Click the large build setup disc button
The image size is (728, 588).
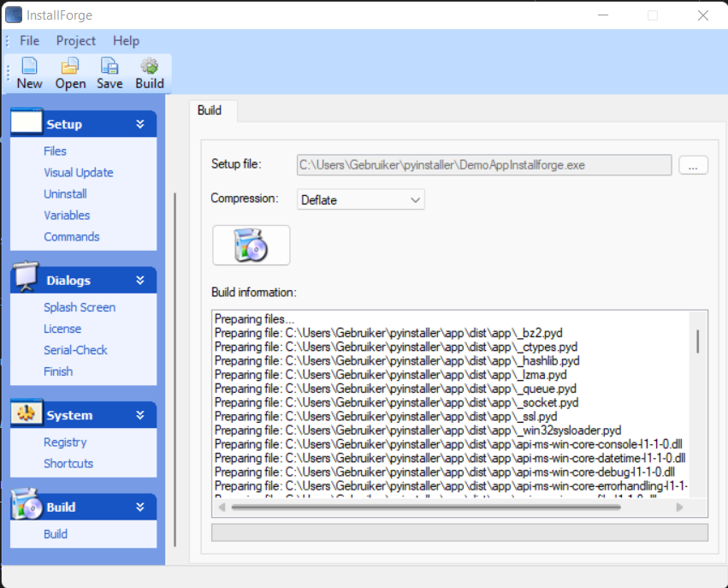point(252,246)
